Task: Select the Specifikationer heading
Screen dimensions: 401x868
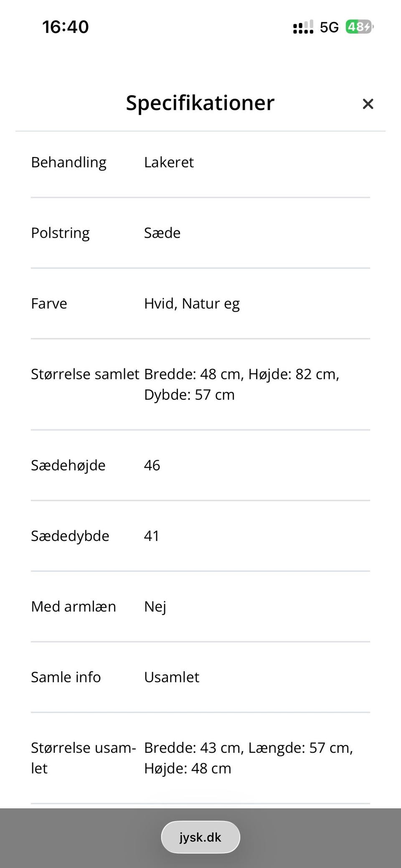Action: pyautogui.click(x=200, y=103)
